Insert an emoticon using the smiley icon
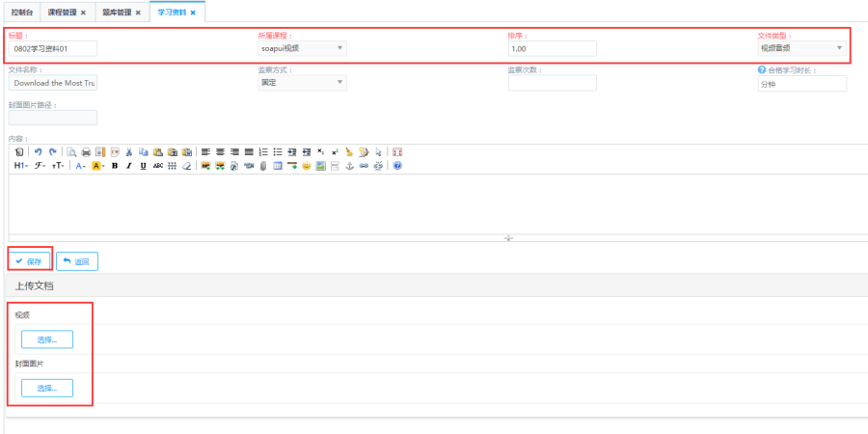This screenshot has width=868, height=434. tap(307, 166)
